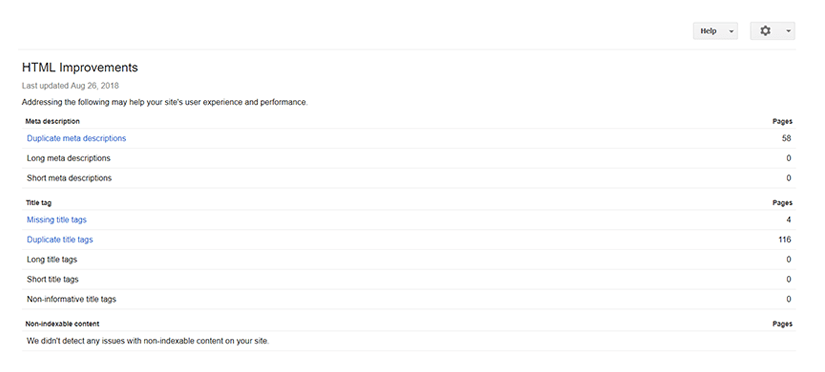Click the Non-indexable content section header

[x=62, y=324]
